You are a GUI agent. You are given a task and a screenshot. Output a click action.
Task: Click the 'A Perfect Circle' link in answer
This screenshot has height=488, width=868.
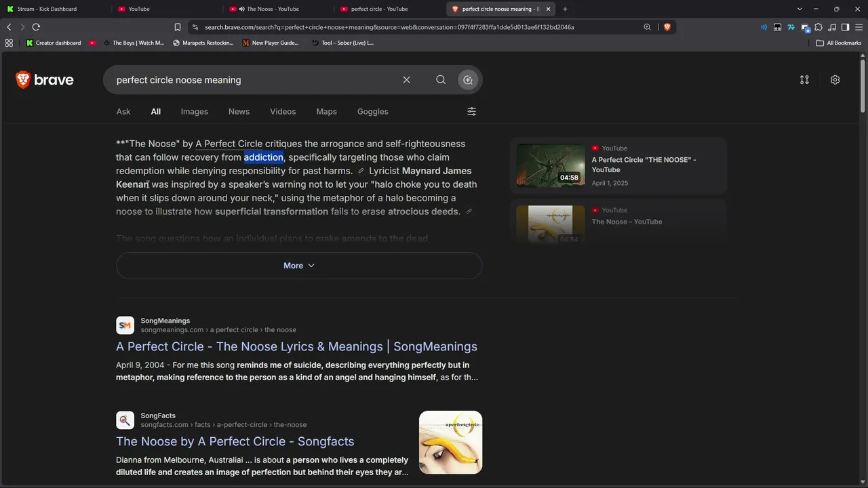click(x=229, y=144)
